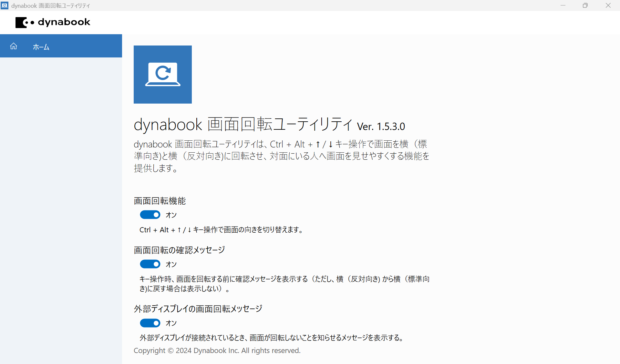The height and width of the screenshot is (364, 620).
Task: Click the 画面回転の確認メッセージ heading
Action: [179, 250]
